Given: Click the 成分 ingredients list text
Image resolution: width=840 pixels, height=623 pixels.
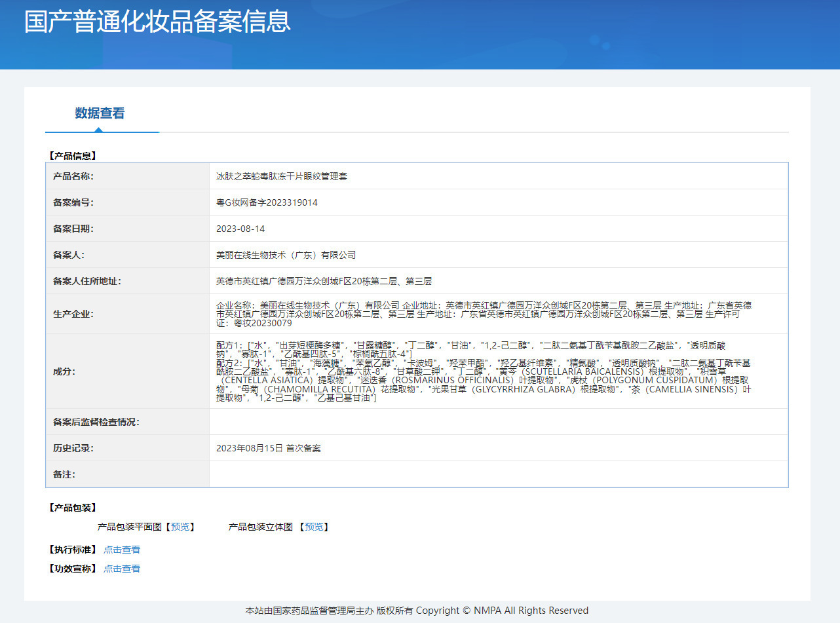Looking at the screenshot, I should point(484,371).
